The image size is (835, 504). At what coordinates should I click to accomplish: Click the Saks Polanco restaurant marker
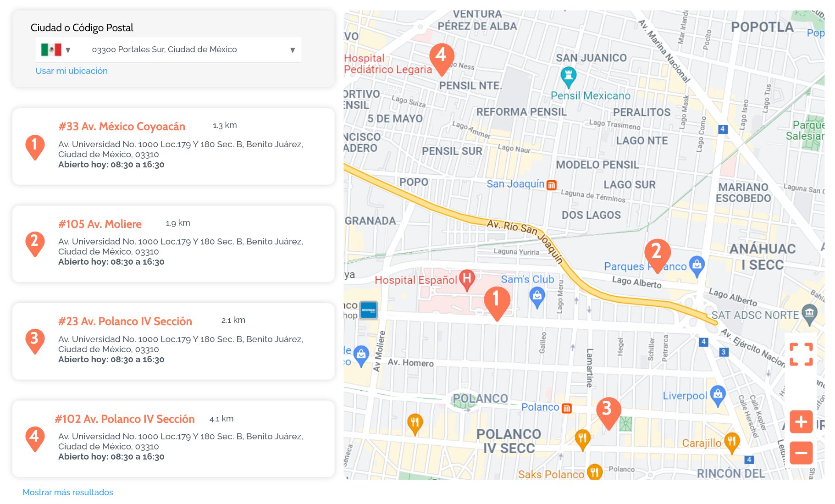pyautogui.click(x=594, y=472)
